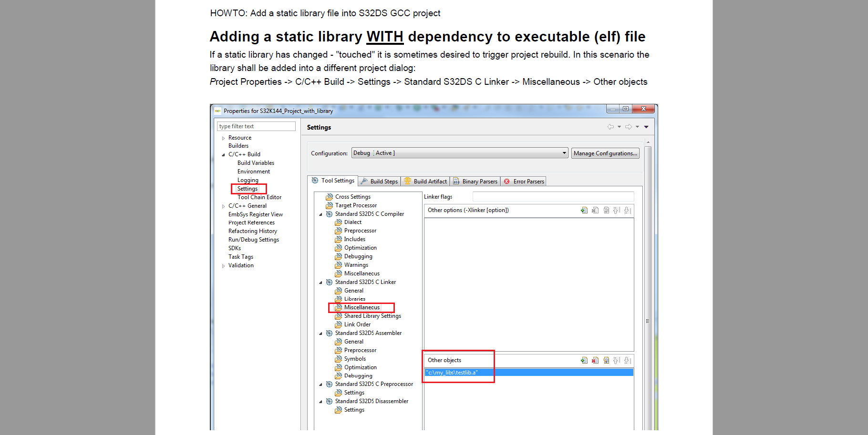Screen dimensions: 868x435
Task: Select the c:\my_libs\testlib.a entry
Action: (x=529, y=373)
